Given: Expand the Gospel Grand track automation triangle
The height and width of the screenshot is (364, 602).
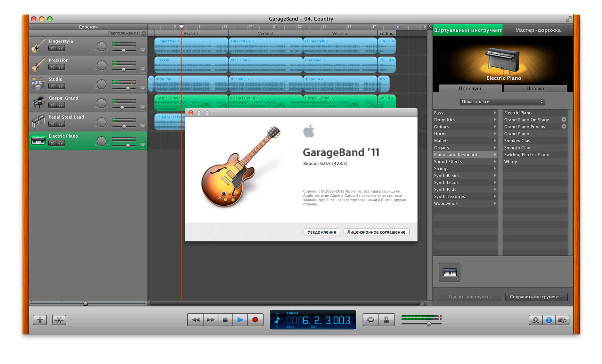Looking at the screenshot, I should click(x=143, y=107).
